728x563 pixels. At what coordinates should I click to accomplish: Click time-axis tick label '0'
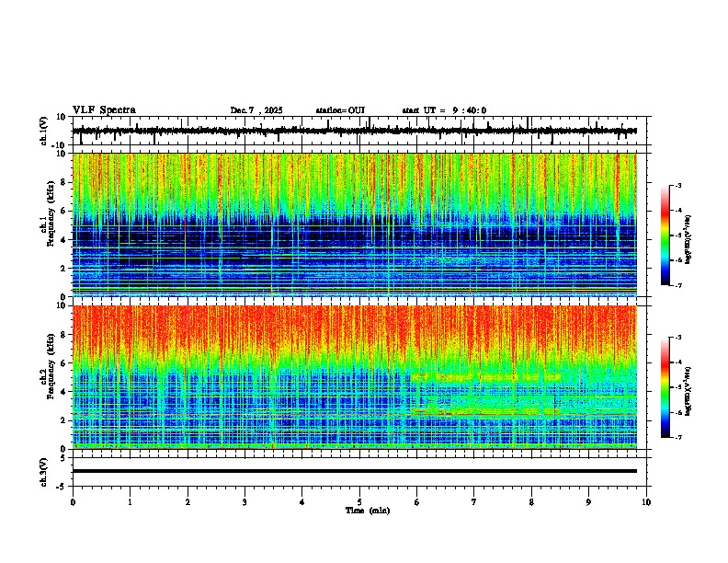tap(73, 502)
